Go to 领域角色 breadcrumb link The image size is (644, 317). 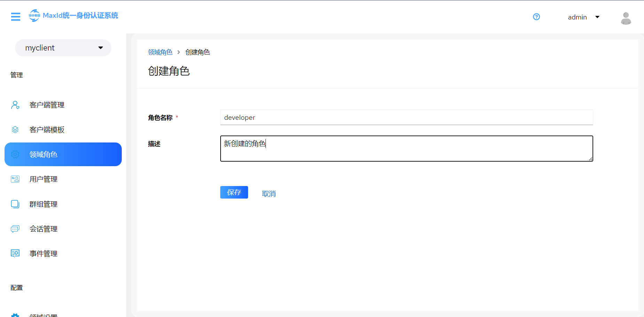pos(160,52)
